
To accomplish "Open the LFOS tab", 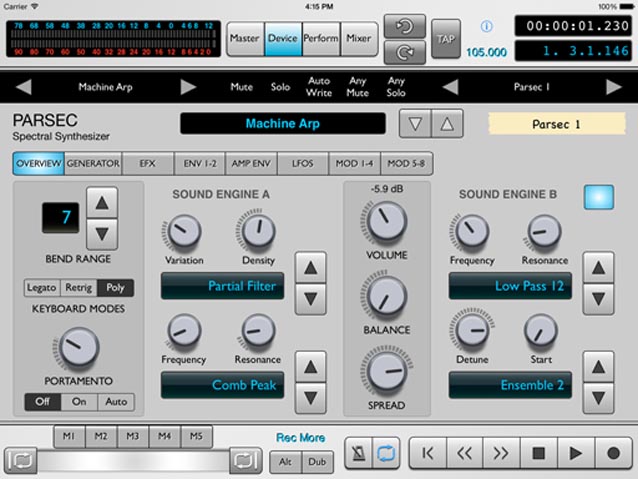I will [x=303, y=164].
